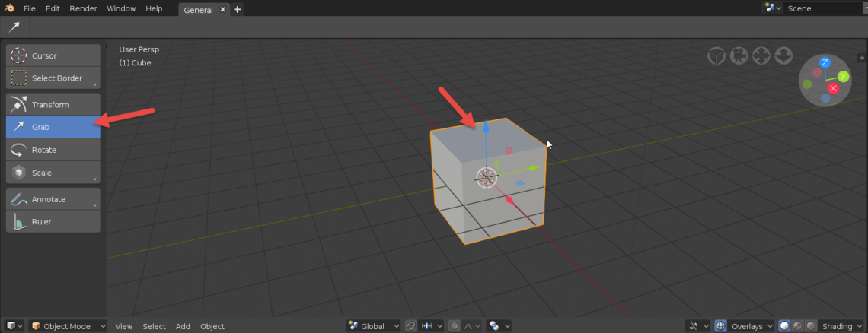Open the Object Mode dropdown
The height and width of the screenshot is (333, 868).
click(69, 326)
